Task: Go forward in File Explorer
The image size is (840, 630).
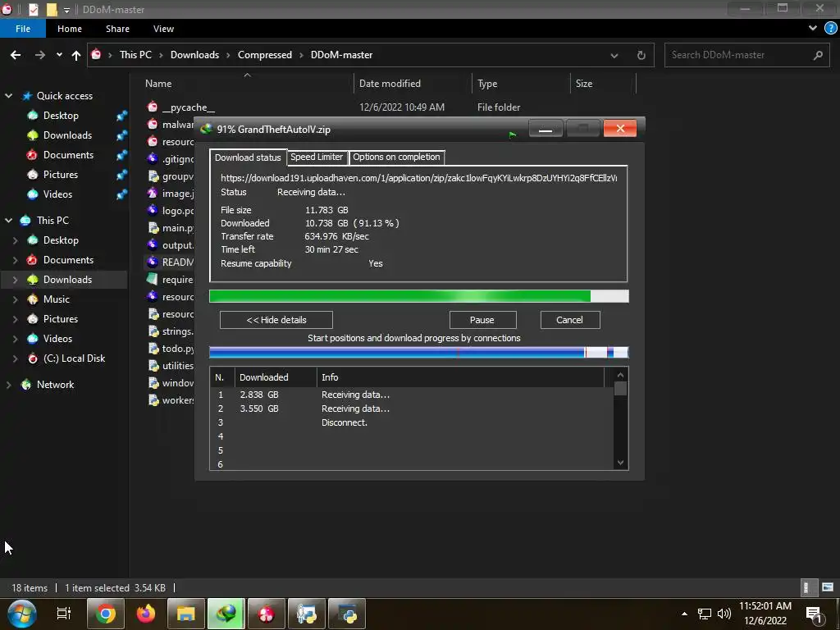Action: pyautogui.click(x=39, y=55)
